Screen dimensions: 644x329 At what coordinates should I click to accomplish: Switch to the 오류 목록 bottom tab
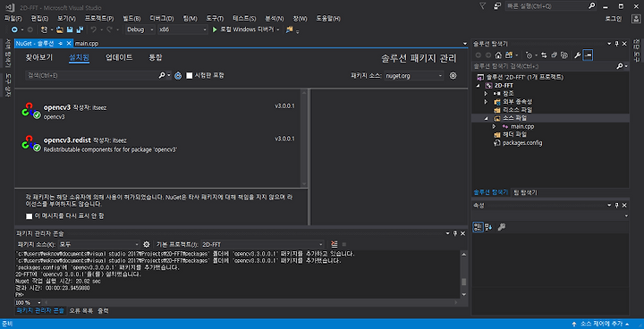80,311
